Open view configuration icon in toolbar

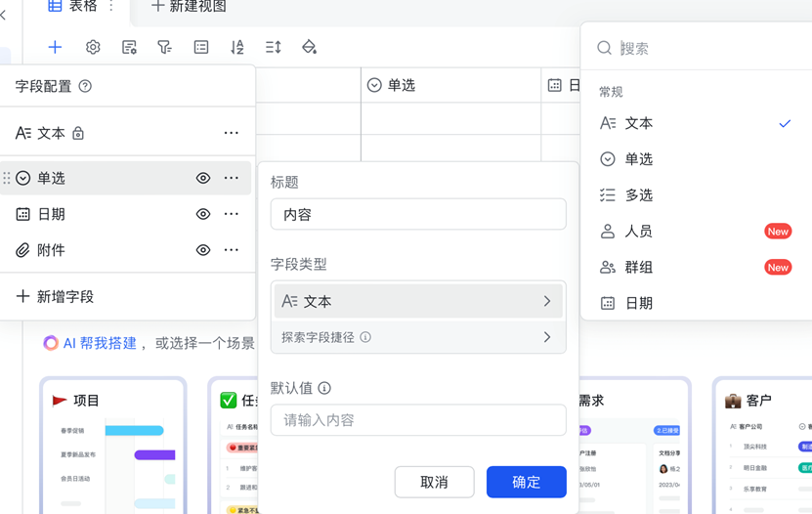point(129,47)
